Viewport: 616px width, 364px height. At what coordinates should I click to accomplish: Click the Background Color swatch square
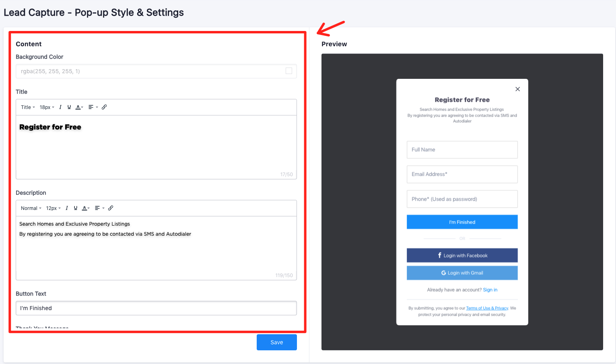[289, 71]
